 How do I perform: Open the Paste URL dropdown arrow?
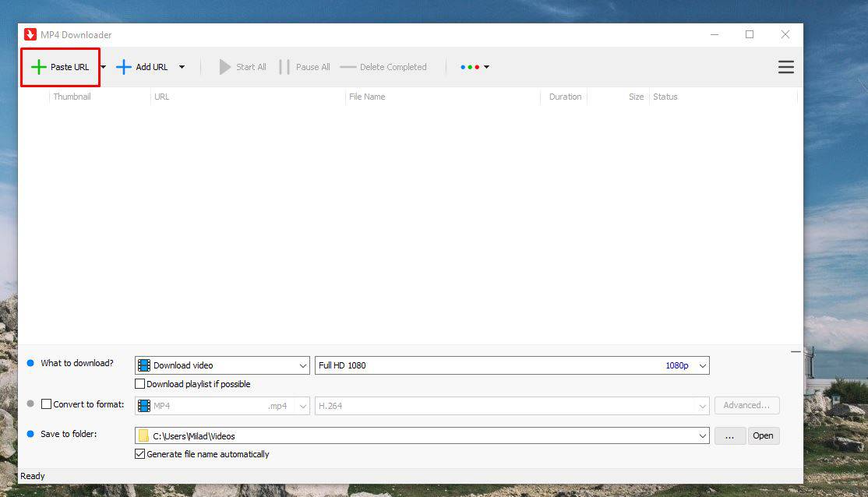[103, 67]
